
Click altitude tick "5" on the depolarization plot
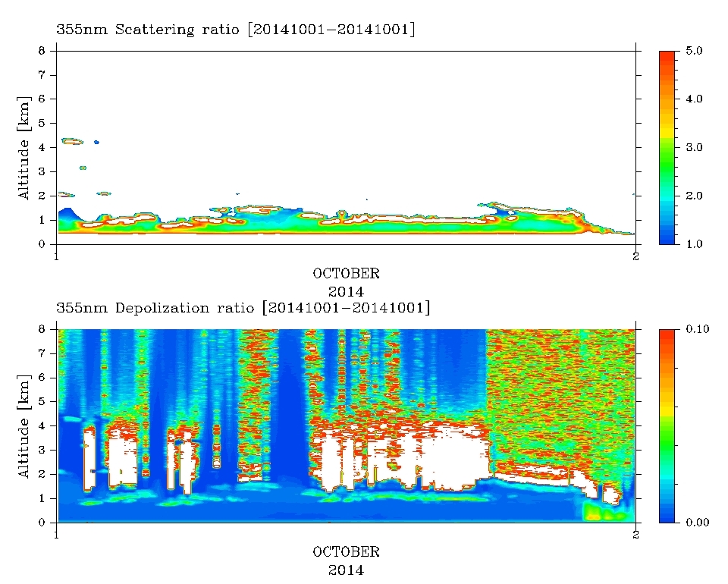pos(42,401)
